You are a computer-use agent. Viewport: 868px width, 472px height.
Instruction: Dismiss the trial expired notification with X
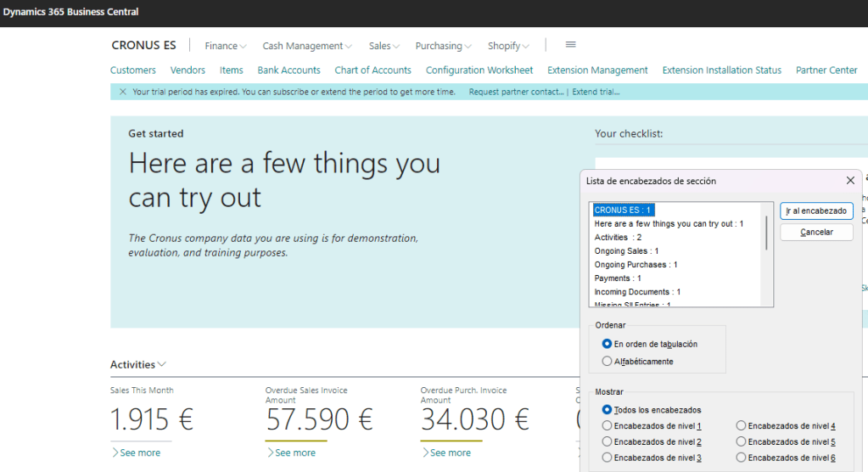tap(123, 92)
